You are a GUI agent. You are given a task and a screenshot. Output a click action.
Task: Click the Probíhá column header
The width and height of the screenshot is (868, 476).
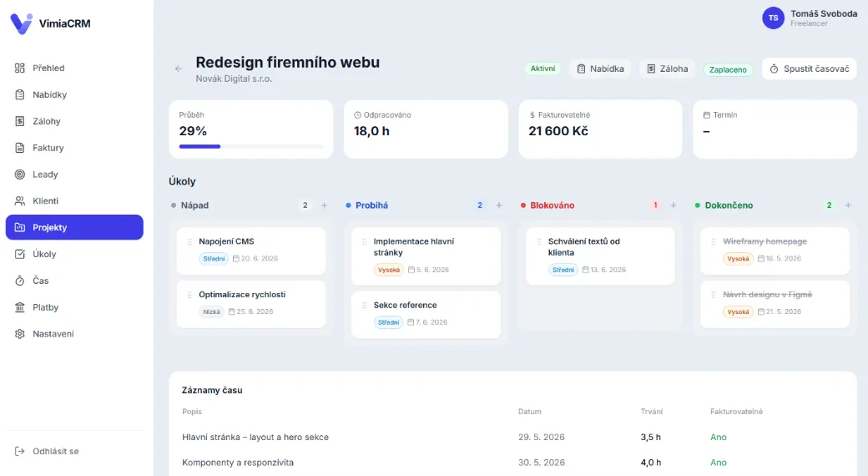click(371, 205)
